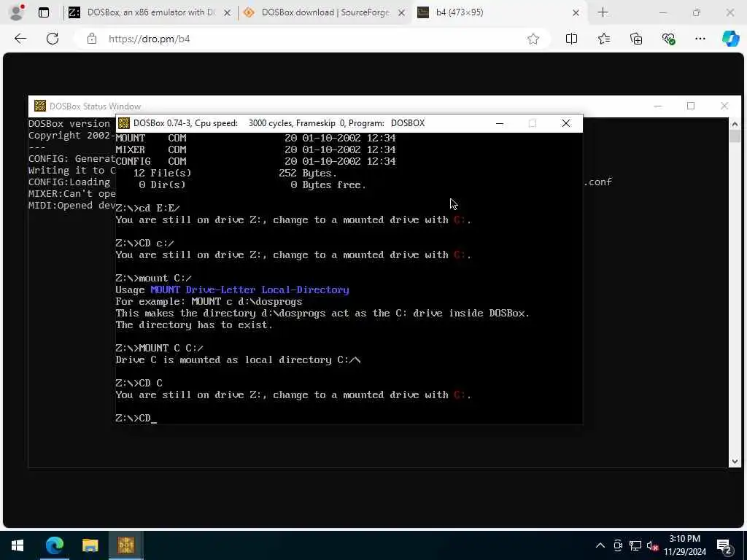This screenshot has width=747, height=560.
Task: Click the 'Z:\>MOUNT C C:/' line
Action: [x=159, y=348]
